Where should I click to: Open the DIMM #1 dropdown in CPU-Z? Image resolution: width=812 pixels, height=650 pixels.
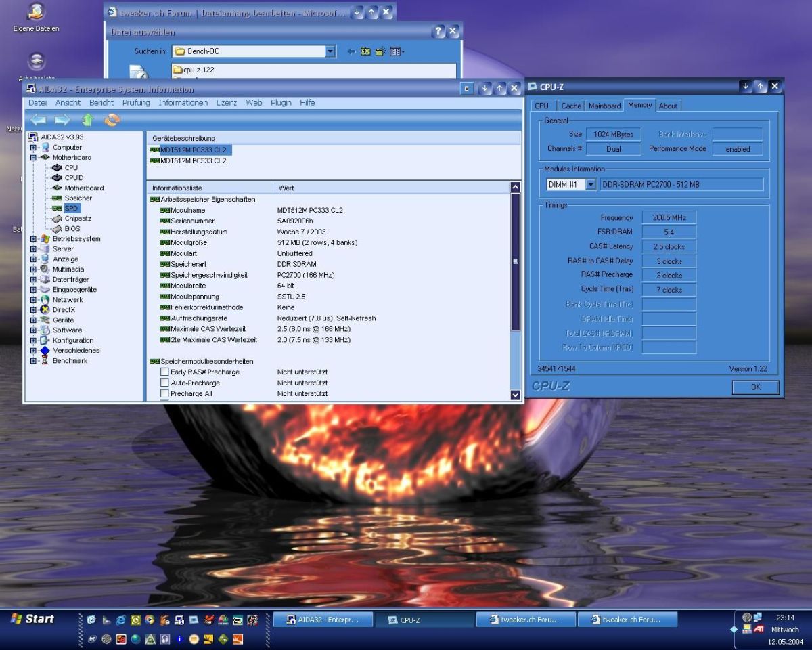tap(590, 185)
